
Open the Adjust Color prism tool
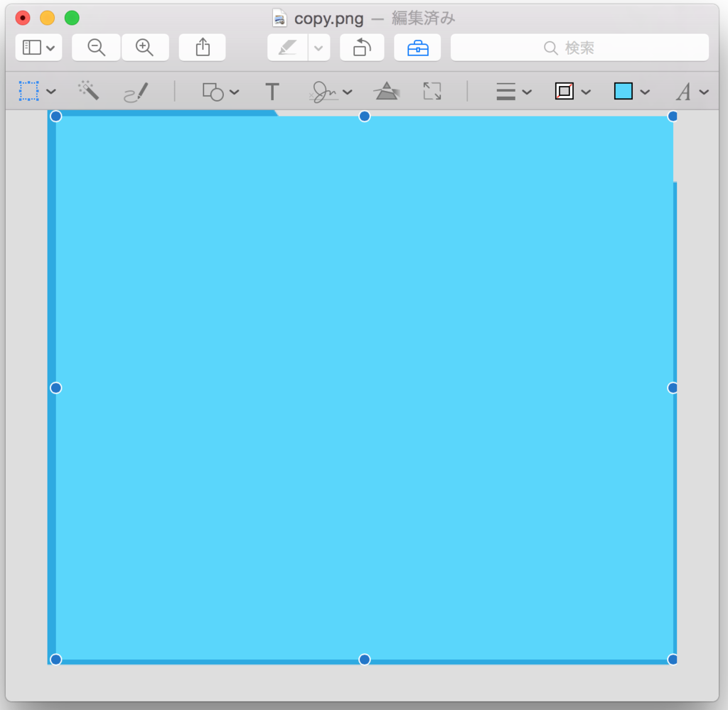click(386, 91)
